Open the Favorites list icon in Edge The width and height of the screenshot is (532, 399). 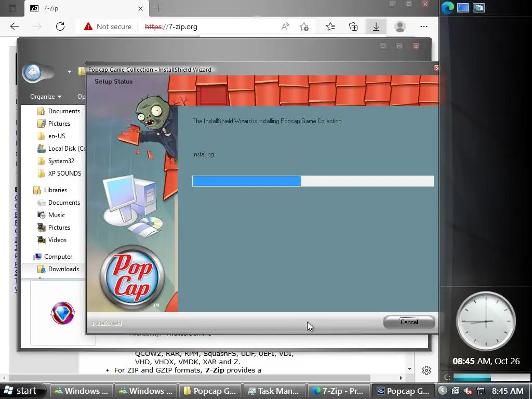(330, 26)
